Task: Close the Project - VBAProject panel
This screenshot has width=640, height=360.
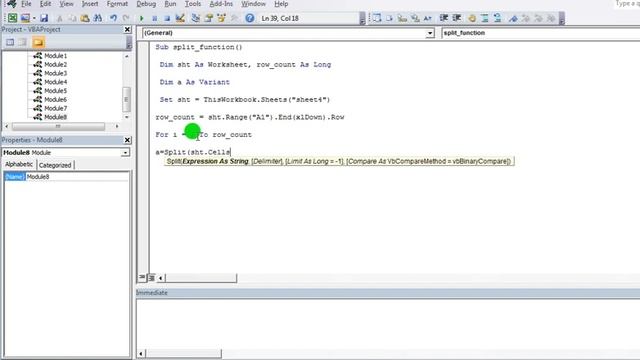Action: 127,29
